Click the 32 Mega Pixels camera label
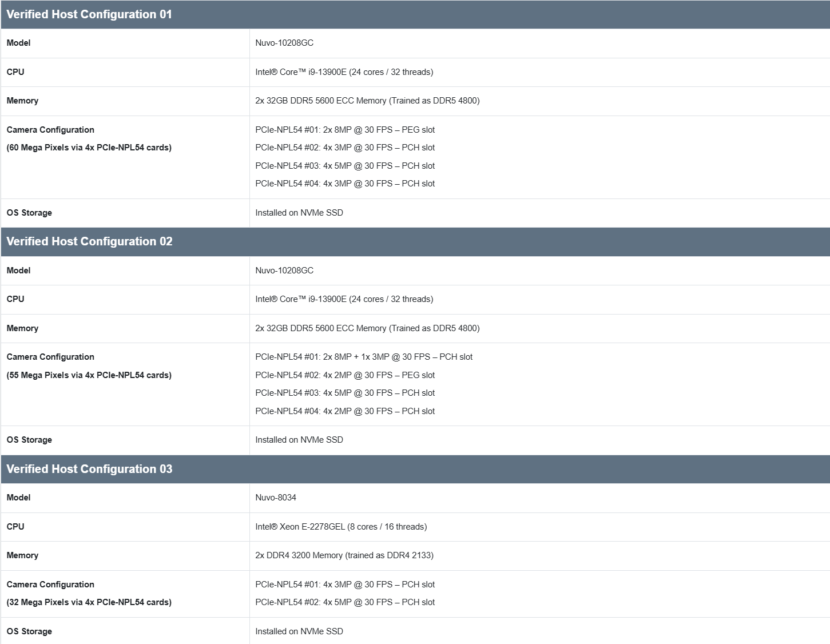 click(89, 602)
